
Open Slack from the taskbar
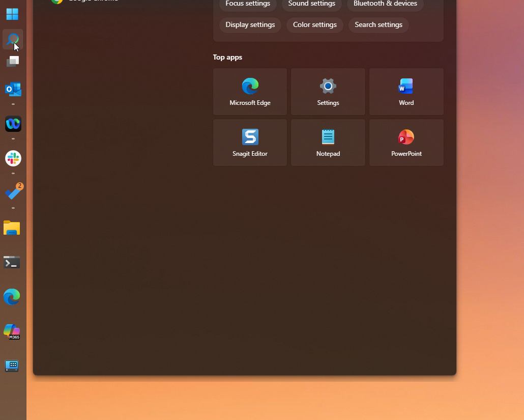[13, 158]
